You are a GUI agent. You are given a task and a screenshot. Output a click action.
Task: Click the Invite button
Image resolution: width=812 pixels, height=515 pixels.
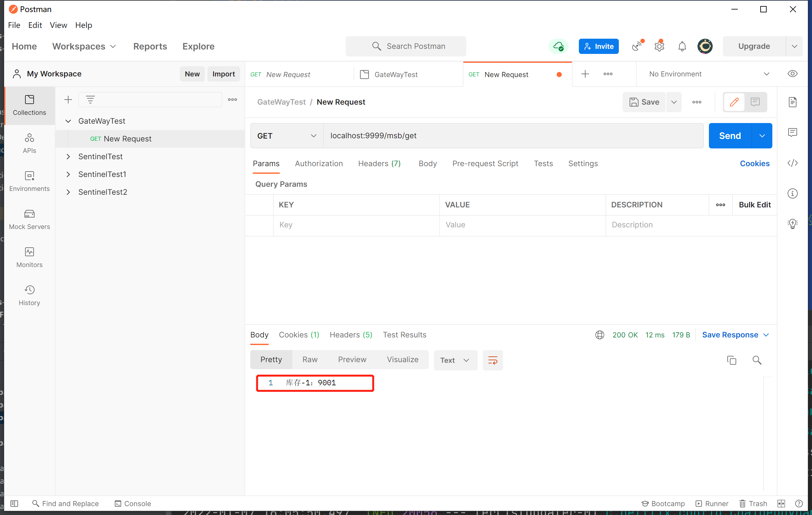click(599, 46)
